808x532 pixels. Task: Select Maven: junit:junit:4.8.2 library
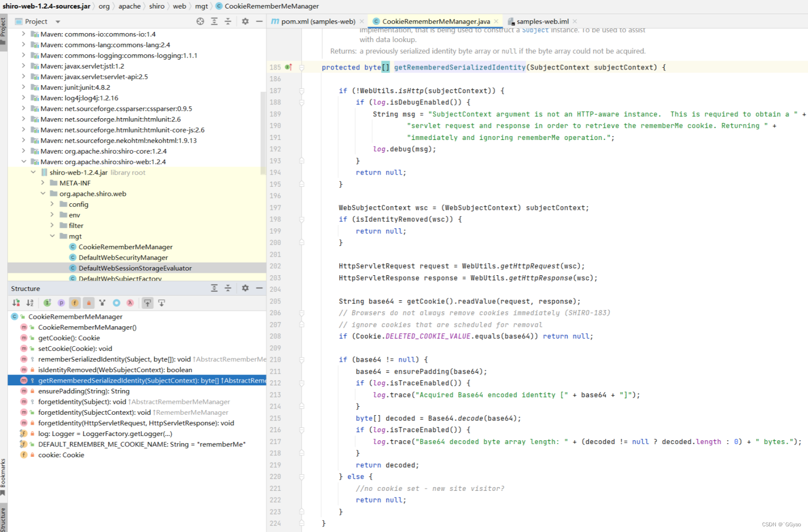click(x=75, y=87)
